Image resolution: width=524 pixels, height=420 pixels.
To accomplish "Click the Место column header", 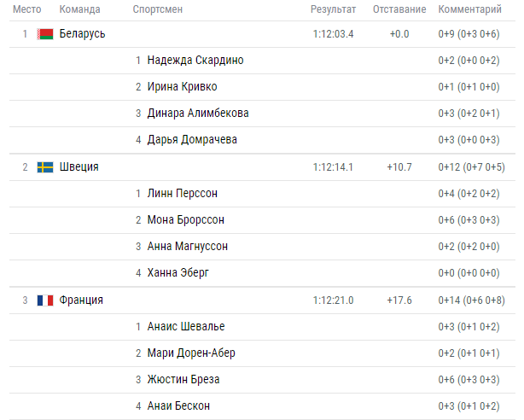I will (x=27, y=9).
